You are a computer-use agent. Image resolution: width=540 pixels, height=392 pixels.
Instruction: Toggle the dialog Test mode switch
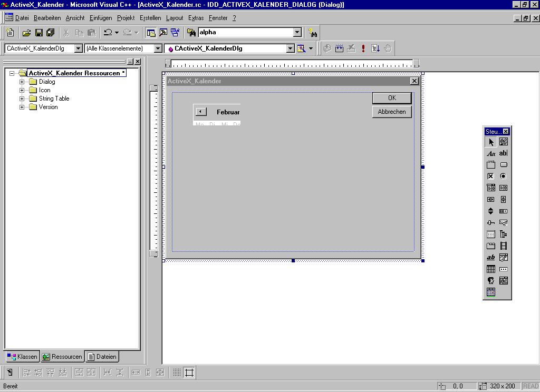(x=9, y=373)
